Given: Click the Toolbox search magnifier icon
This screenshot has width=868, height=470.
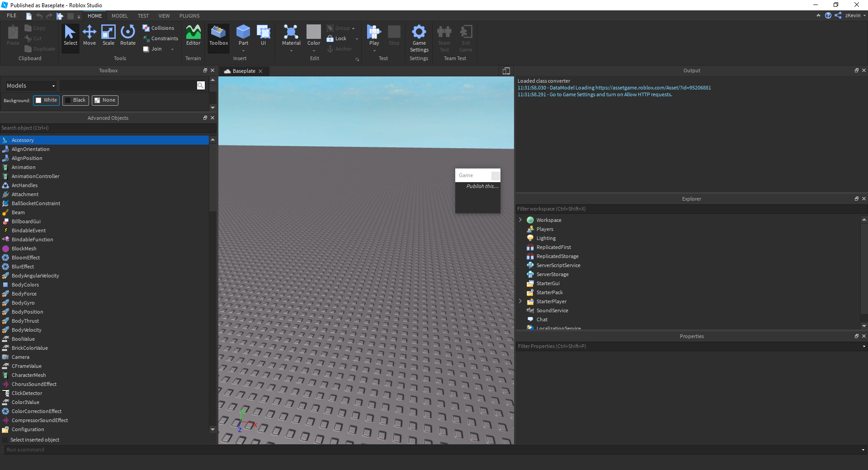Looking at the screenshot, I should [201, 85].
